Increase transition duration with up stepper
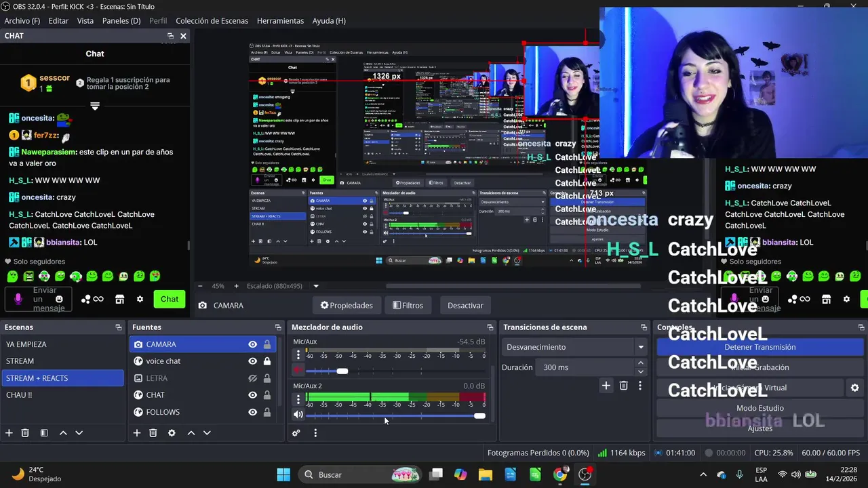The height and width of the screenshot is (488, 868). point(640,363)
